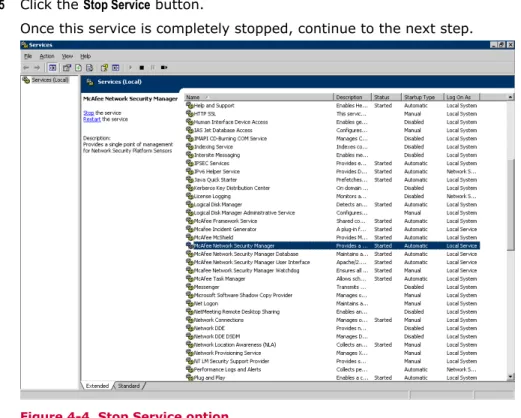The width and height of the screenshot is (521, 418).
Task: Sort by the Name column header
Action: tap(259, 97)
